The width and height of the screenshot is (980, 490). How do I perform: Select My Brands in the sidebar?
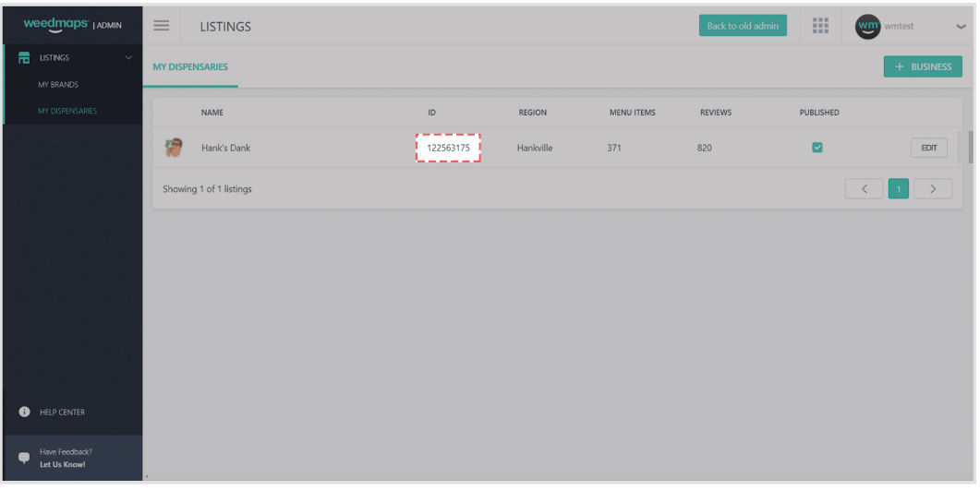tap(58, 85)
